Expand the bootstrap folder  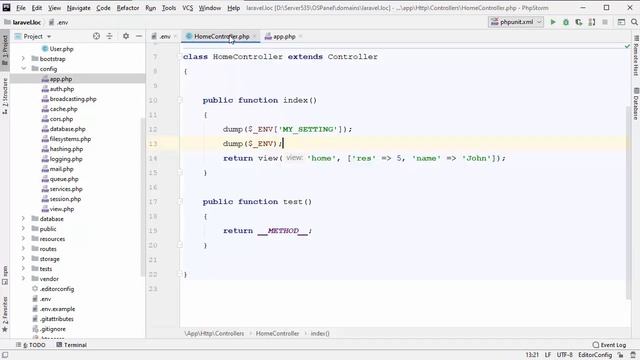23,59
